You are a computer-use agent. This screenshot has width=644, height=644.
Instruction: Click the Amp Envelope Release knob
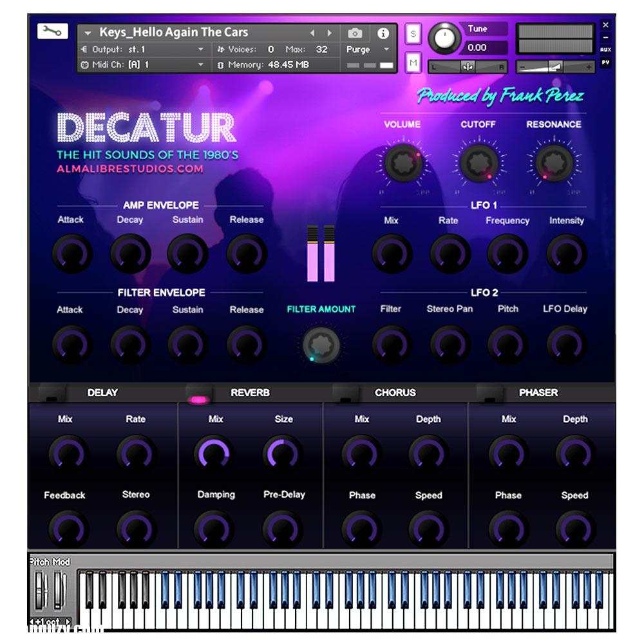click(247, 254)
